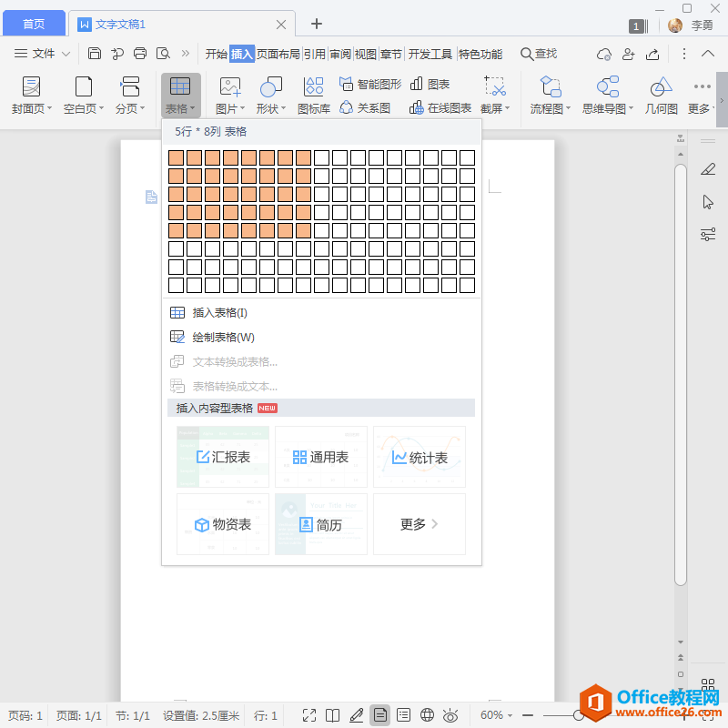Click the Save icon in quick toolbar
This screenshot has height=728, width=728.
coord(95,54)
